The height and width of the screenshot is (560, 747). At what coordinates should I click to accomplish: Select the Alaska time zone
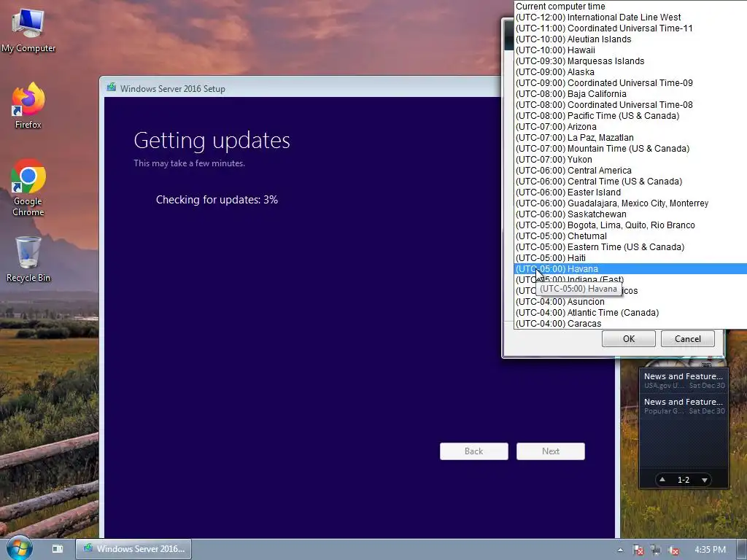tap(631, 72)
